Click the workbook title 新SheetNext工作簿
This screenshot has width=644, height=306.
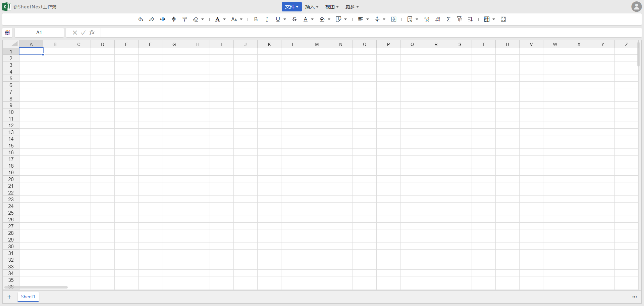35,7
